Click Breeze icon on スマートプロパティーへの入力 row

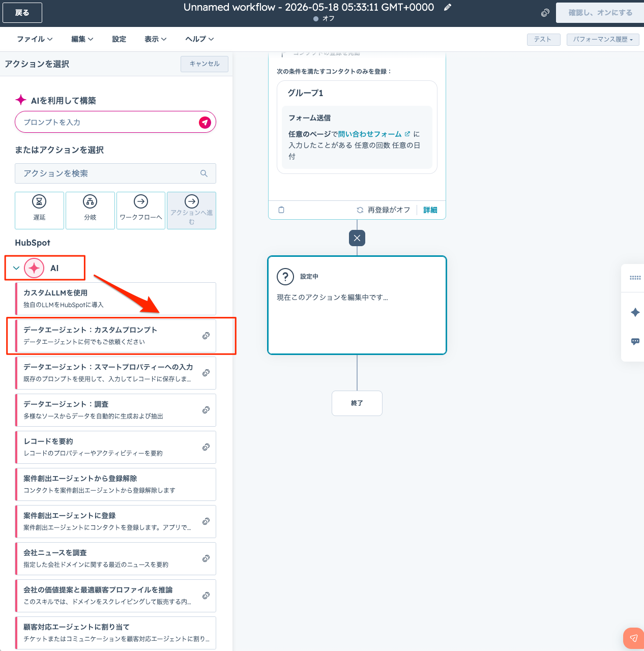[x=206, y=373]
